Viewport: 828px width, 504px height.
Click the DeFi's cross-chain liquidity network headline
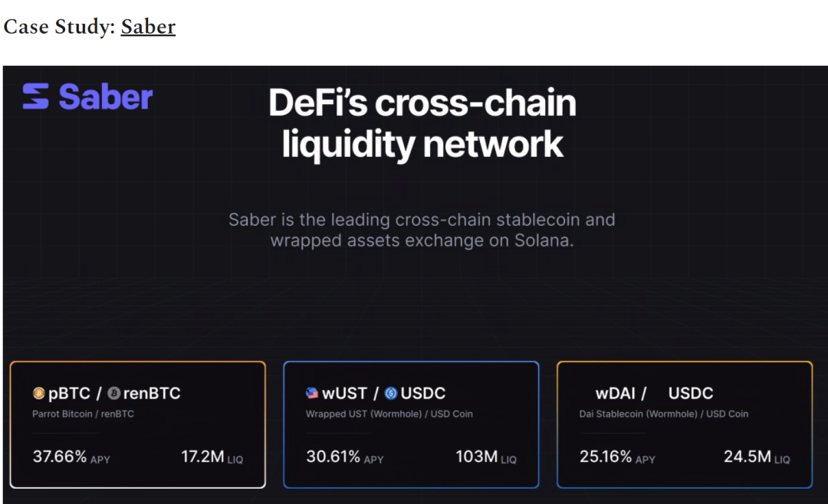422,123
